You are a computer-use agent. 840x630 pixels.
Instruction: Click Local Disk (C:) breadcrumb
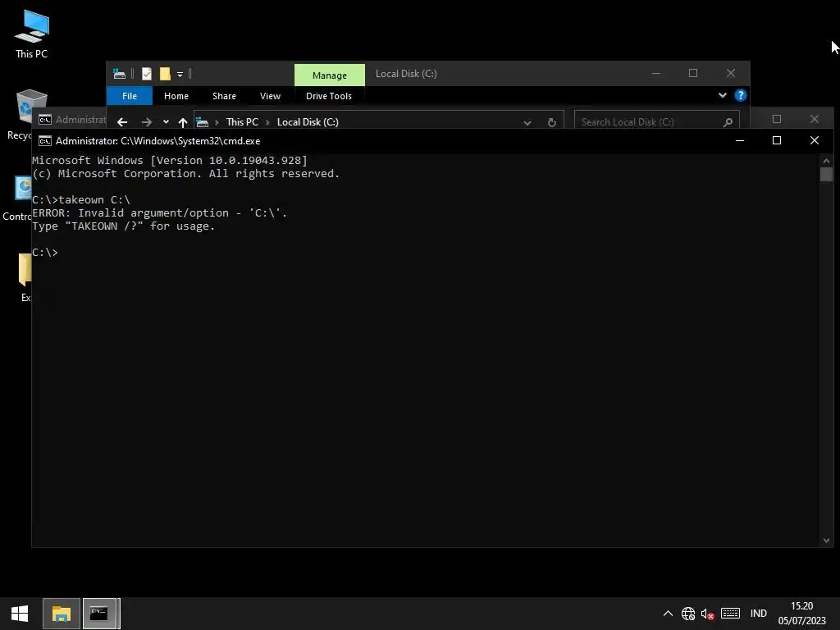pyautogui.click(x=308, y=122)
